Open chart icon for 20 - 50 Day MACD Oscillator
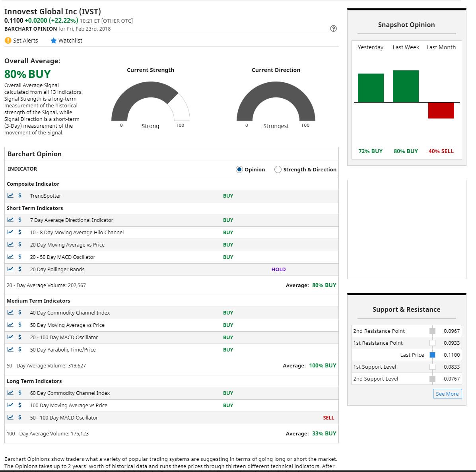 [x=10, y=257]
